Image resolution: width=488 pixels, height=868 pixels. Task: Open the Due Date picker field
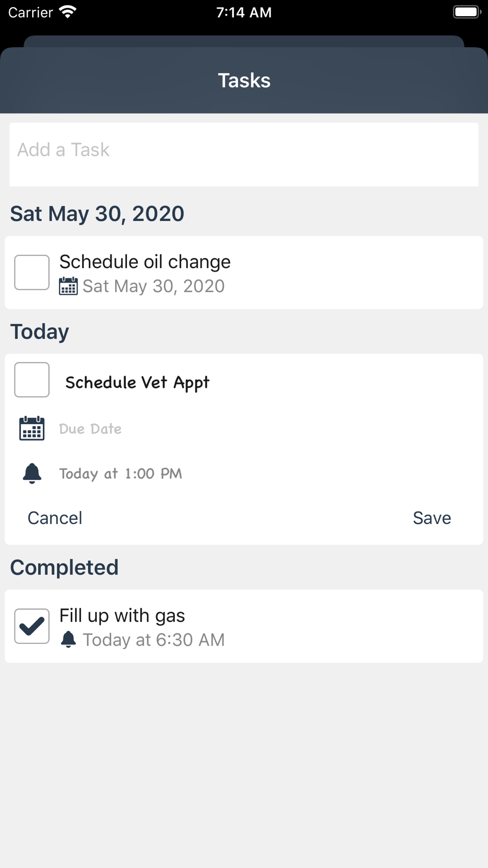click(x=90, y=429)
